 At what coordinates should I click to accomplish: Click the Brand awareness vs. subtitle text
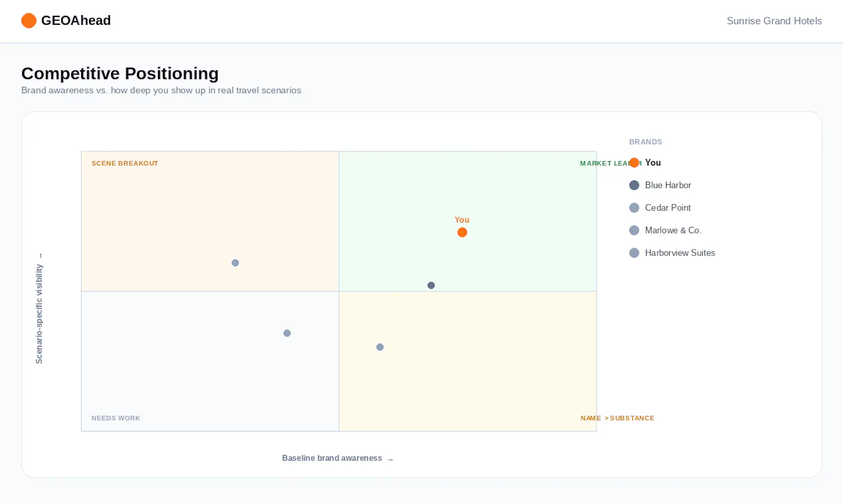pos(161,90)
